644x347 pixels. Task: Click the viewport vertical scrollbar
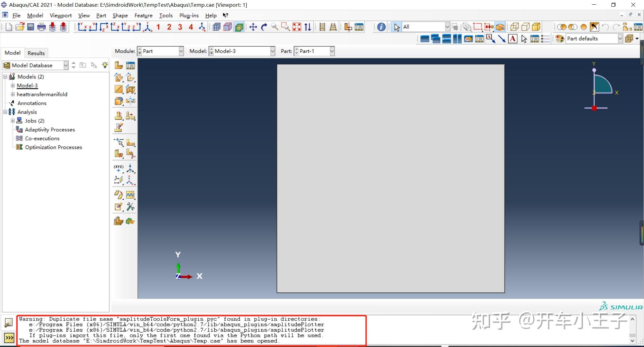coord(641,232)
